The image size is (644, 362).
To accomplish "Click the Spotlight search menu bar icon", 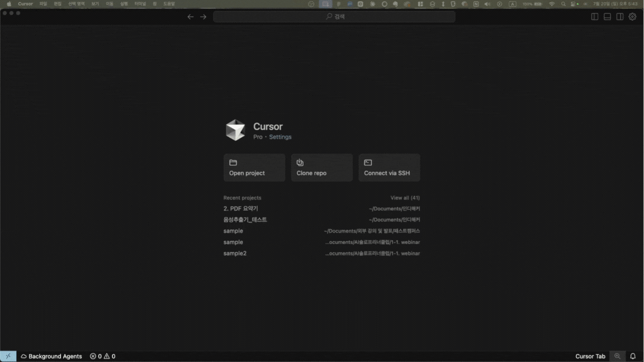I will coord(563,4).
